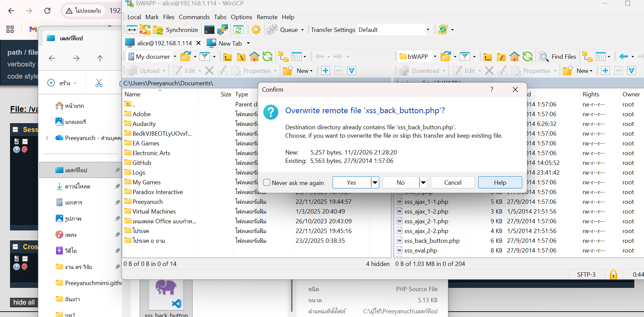
Task: Expand the No button dropdown arrow
Action: pyautogui.click(x=423, y=182)
